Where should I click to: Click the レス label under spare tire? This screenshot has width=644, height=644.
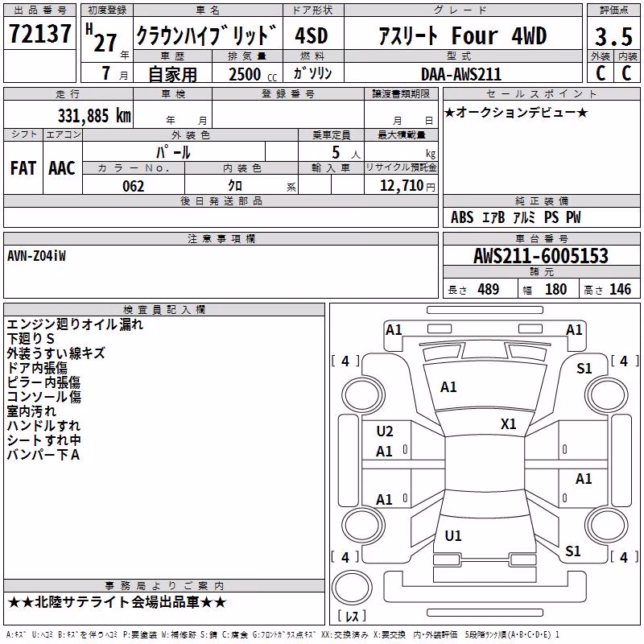tap(352, 616)
